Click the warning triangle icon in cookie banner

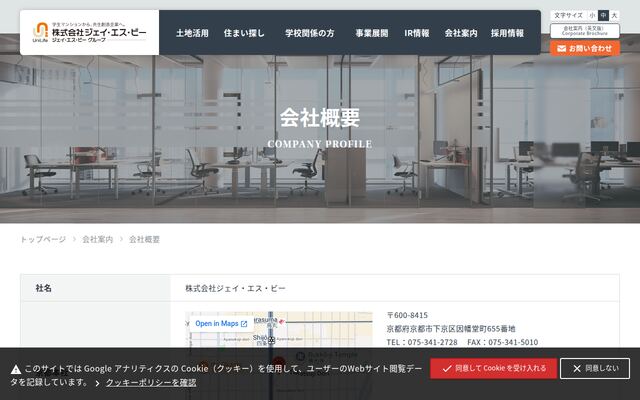tap(16, 369)
